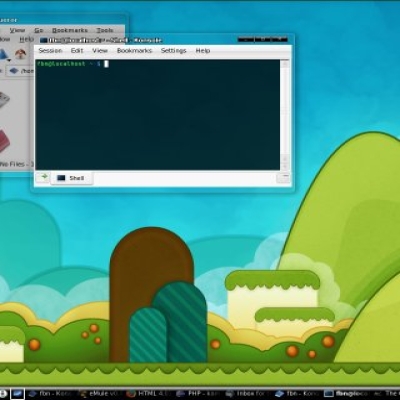The height and width of the screenshot is (400, 400).
Task: Click the close-tab button at Konsole's bottom right
Action: [x=283, y=178]
